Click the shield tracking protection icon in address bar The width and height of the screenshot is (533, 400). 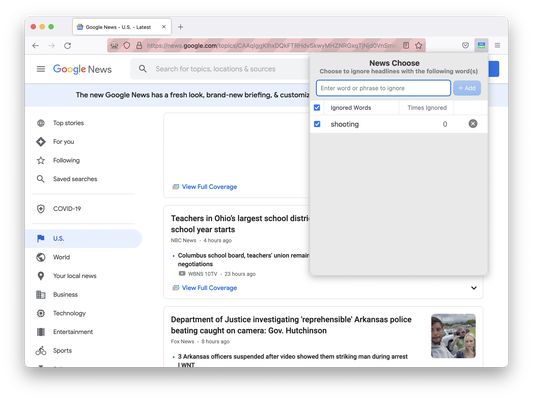tap(127, 46)
